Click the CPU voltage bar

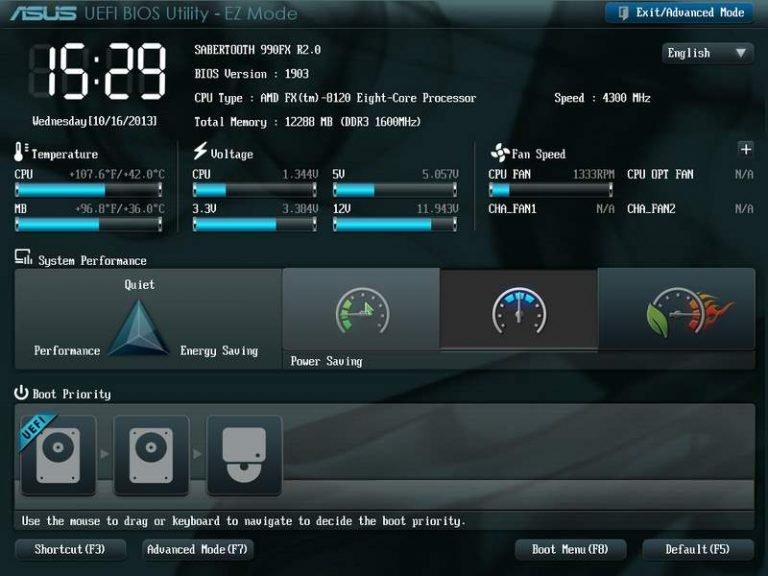(255, 189)
